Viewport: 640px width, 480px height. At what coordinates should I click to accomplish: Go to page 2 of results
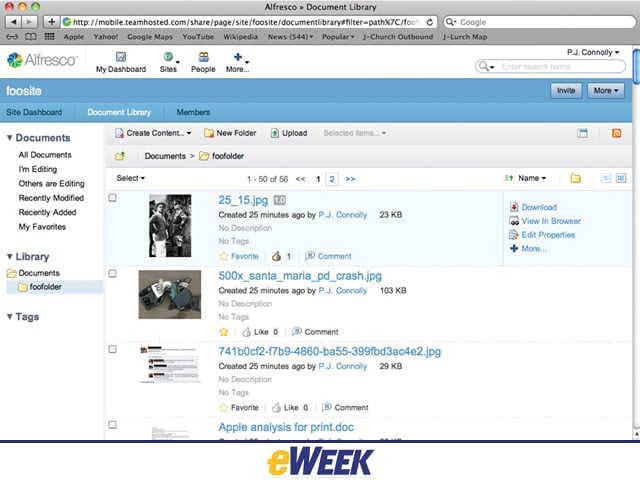point(332,179)
